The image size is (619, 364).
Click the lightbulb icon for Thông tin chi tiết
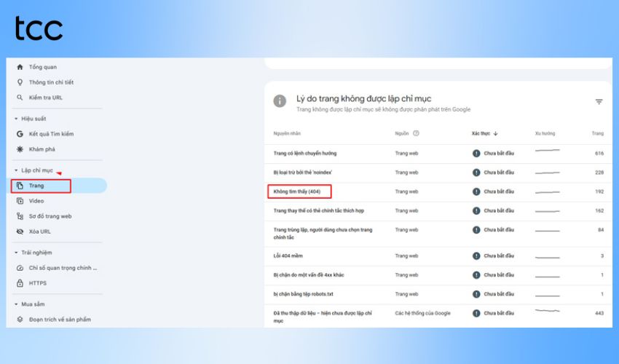pyautogui.click(x=20, y=82)
